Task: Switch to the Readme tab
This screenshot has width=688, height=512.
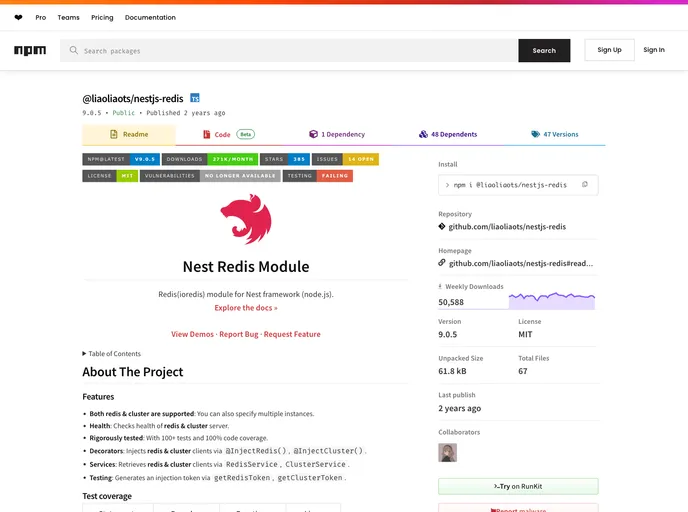Action: coord(129,134)
